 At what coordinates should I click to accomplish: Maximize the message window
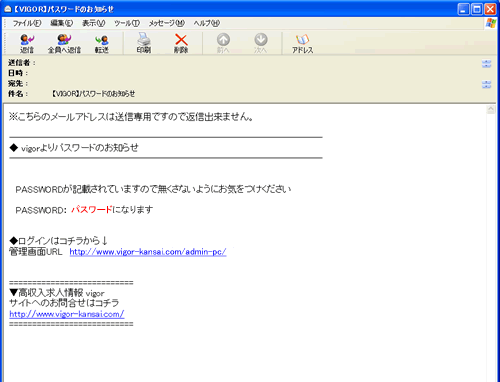[x=477, y=9]
